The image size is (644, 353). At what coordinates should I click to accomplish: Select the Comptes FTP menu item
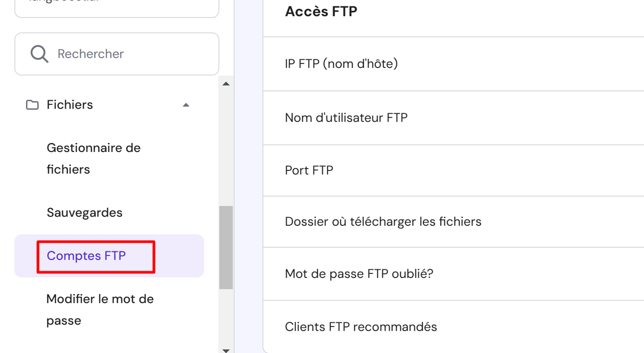pos(86,256)
